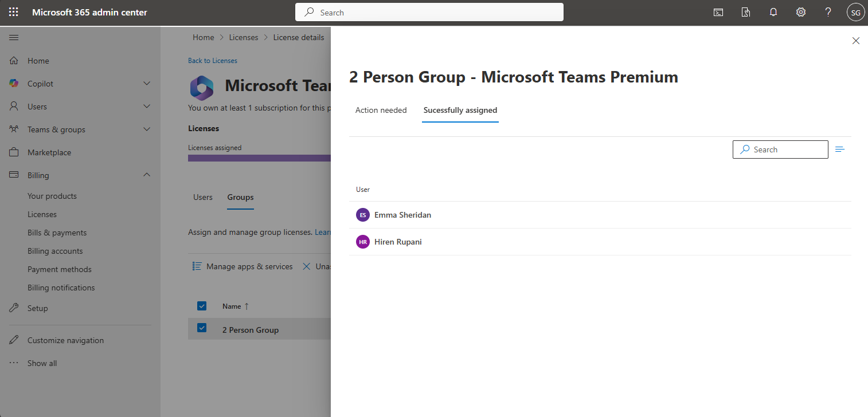Click the document script icon in header
868x417 pixels.
pyautogui.click(x=745, y=12)
